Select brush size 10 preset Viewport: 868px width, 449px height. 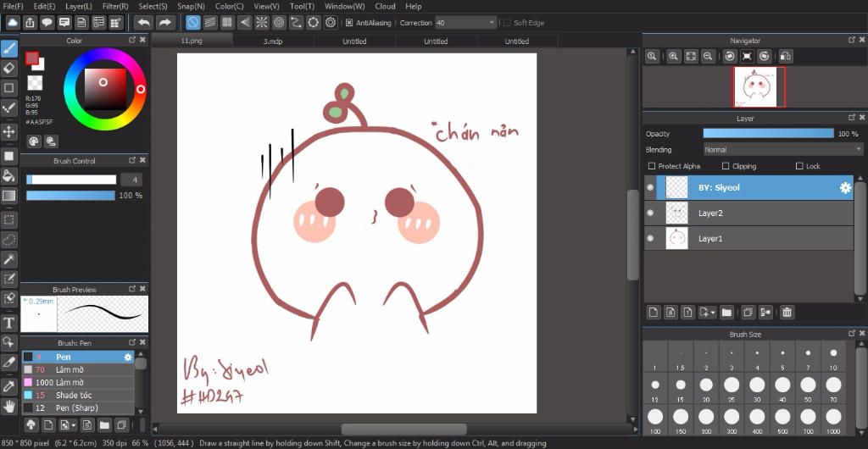[834, 358]
